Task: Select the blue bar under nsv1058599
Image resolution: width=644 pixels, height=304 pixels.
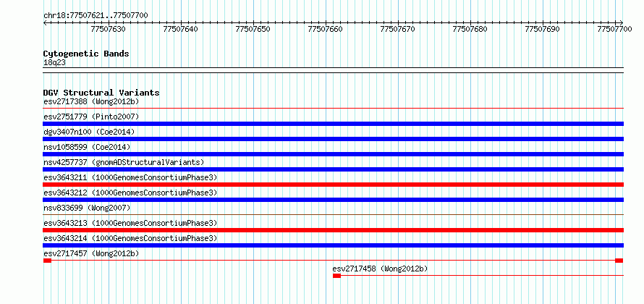Action: [x=334, y=154]
